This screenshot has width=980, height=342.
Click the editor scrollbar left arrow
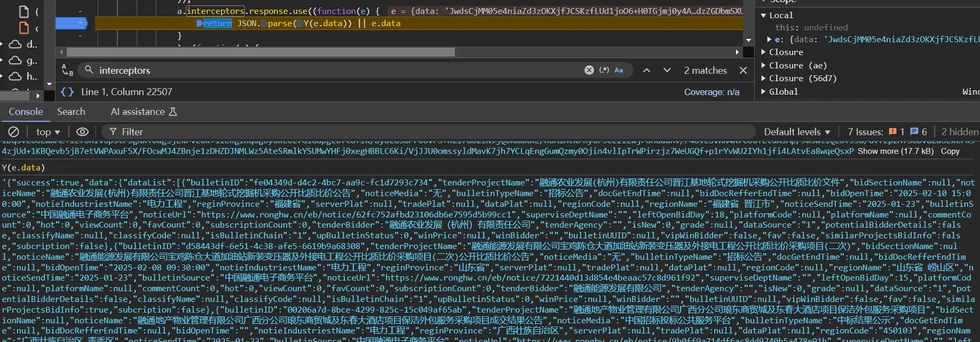point(61,52)
